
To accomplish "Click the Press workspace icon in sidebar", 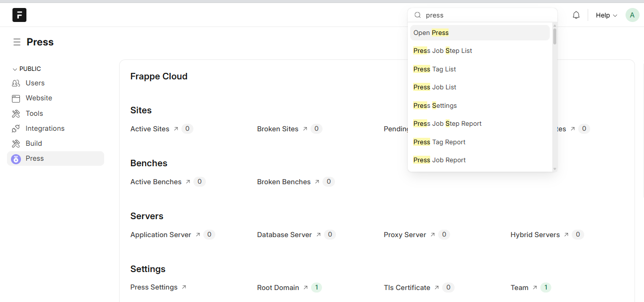I will [16, 159].
